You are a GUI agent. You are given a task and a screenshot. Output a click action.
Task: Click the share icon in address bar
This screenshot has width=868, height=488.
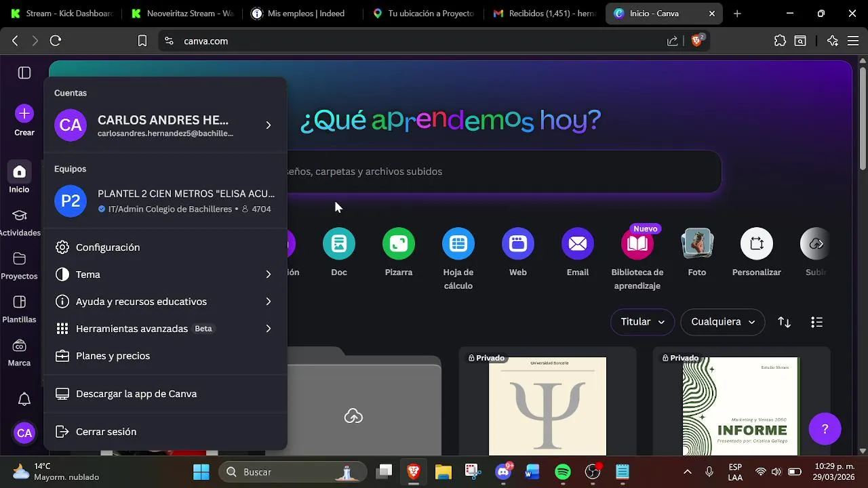point(672,41)
